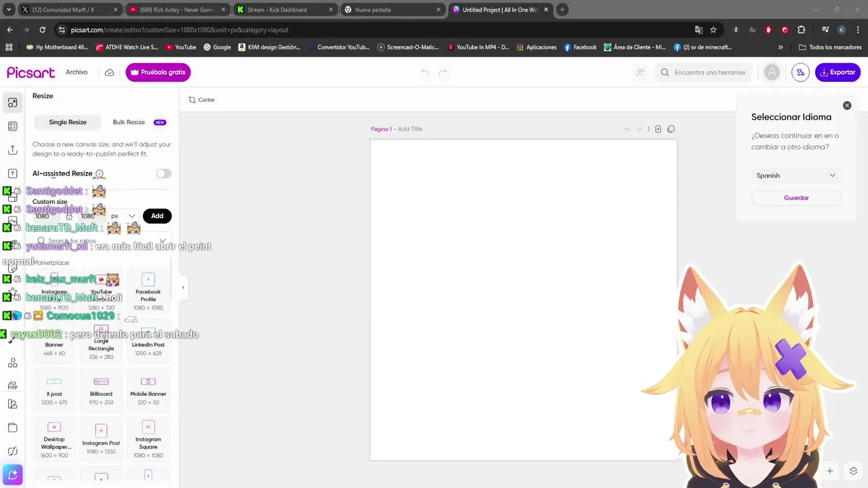Open the user profile avatar
The width and height of the screenshot is (868, 488).
[x=772, y=73]
